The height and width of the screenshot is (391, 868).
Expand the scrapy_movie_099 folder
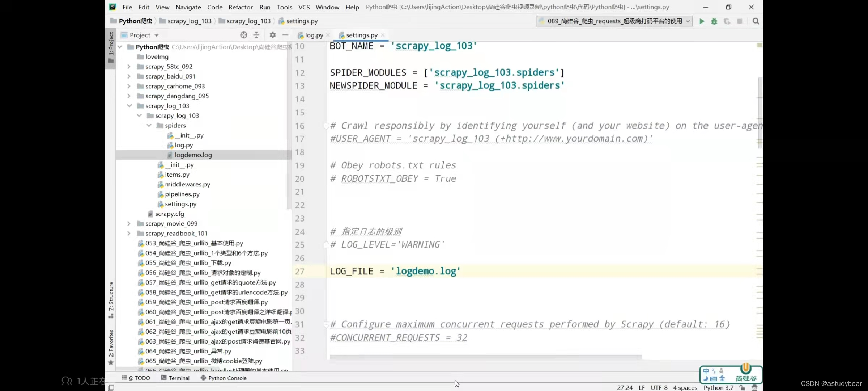coord(129,224)
